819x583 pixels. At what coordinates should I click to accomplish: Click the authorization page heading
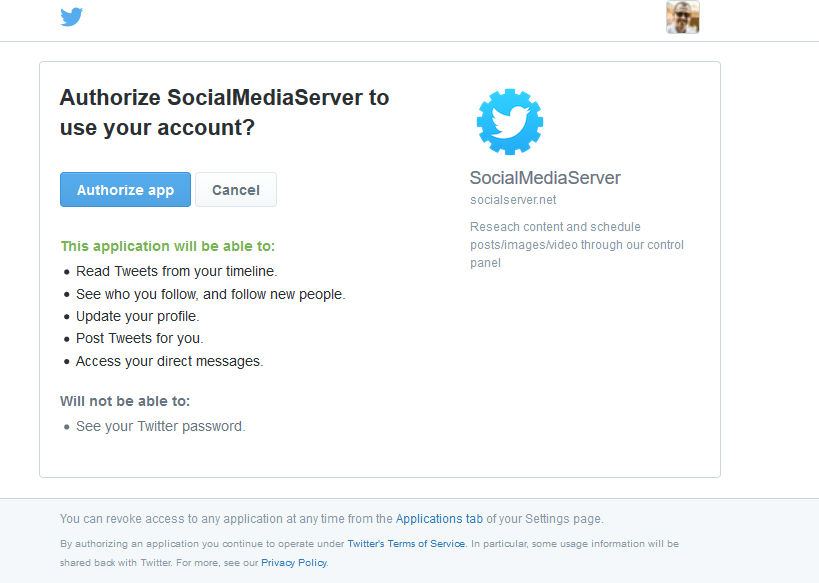[225, 112]
